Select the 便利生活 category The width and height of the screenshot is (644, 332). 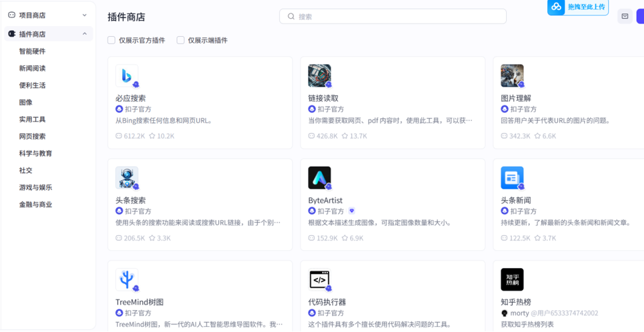click(x=33, y=85)
